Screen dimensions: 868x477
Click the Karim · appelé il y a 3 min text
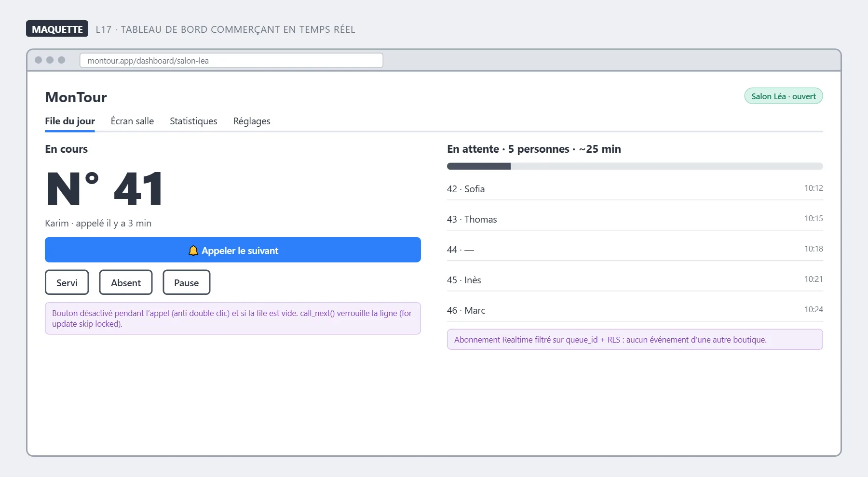[x=98, y=223]
